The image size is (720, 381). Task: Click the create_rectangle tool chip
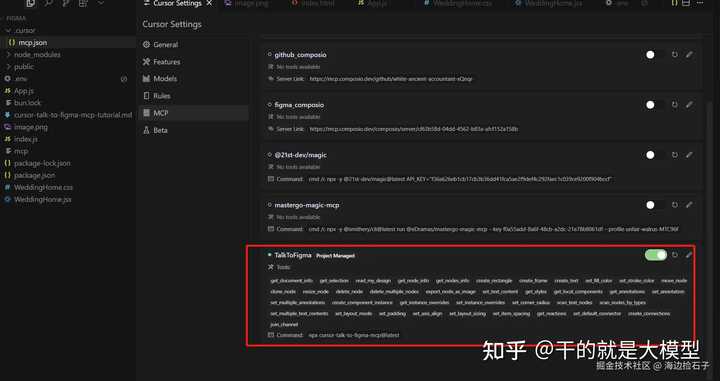point(494,280)
